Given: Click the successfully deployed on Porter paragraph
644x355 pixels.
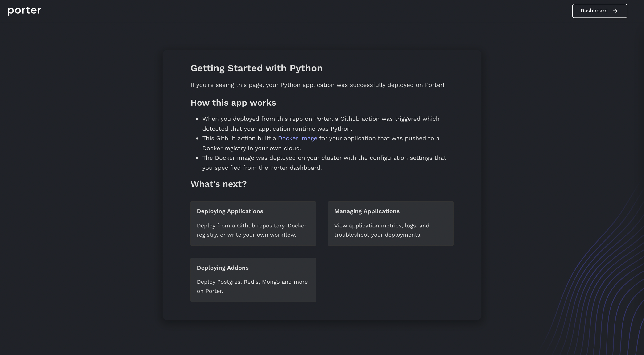Looking at the screenshot, I should (317, 85).
